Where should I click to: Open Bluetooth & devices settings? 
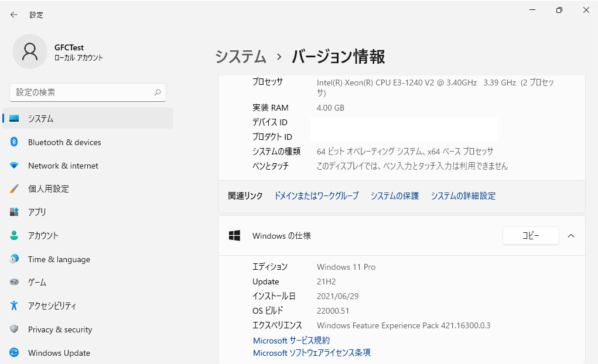[x=88, y=142]
